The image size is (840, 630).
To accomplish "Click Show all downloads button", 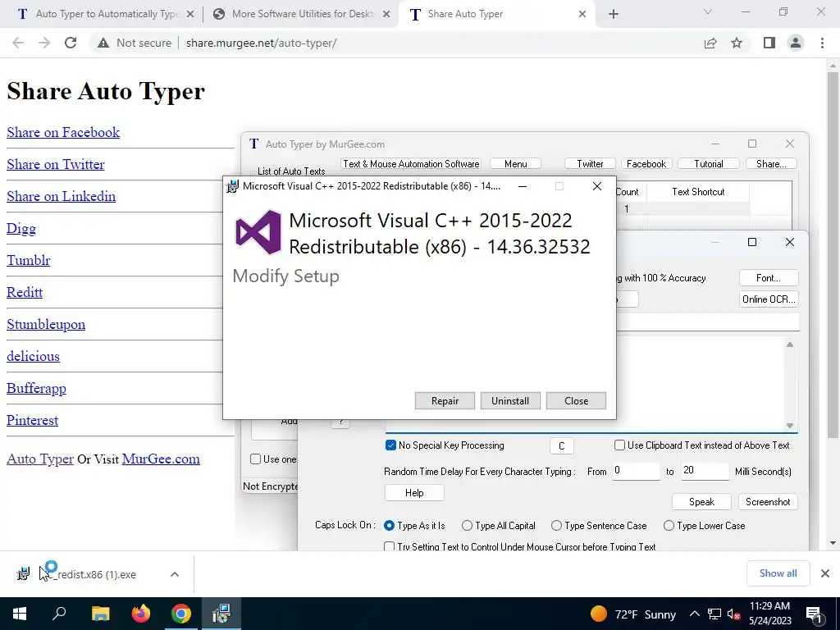I will point(778,573).
